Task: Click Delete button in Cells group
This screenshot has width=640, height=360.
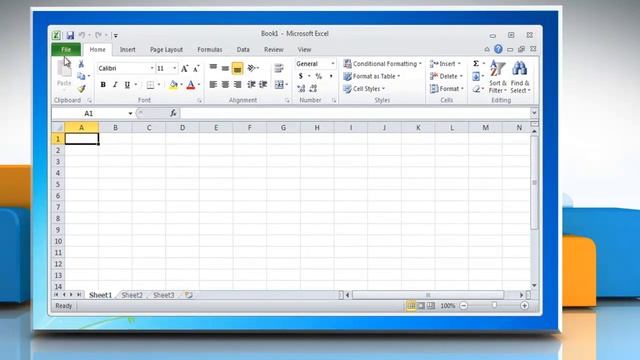Action: coord(447,76)
